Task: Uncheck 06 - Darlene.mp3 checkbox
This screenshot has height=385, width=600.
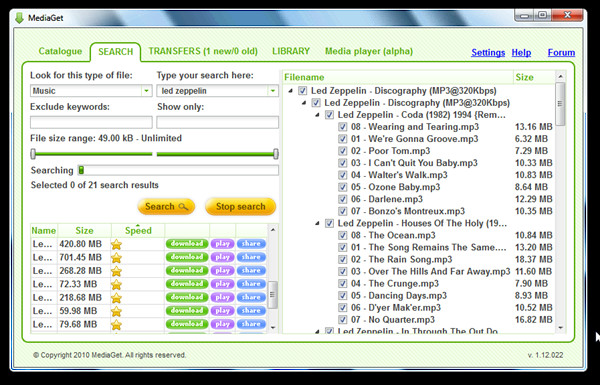Action: (342, 199)
